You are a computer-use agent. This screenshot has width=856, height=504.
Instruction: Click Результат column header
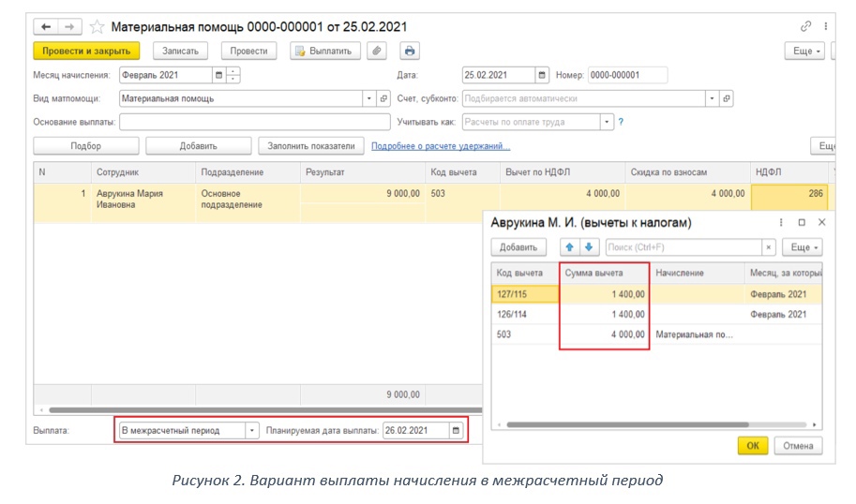(363, 171)
